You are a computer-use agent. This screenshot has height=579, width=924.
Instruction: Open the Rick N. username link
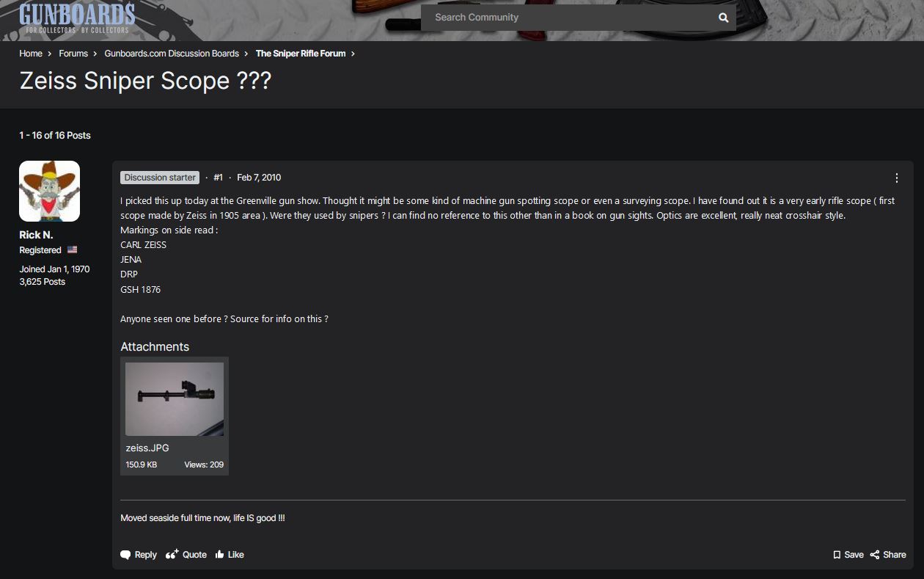36,235
